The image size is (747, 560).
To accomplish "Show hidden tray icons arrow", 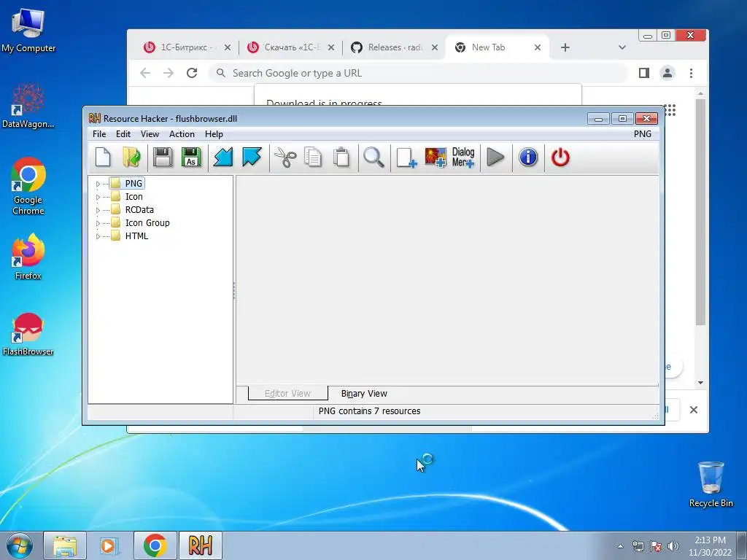I will point(620,546).
